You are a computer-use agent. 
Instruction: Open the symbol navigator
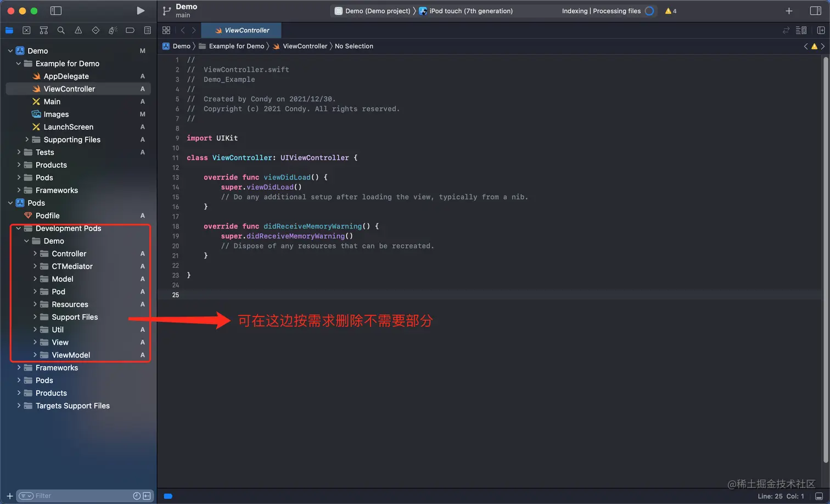44,30
